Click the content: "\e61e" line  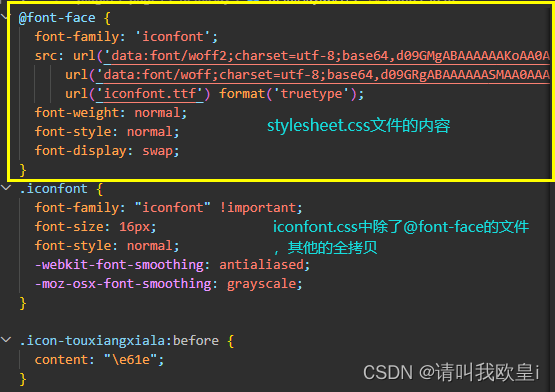[99, 360]
